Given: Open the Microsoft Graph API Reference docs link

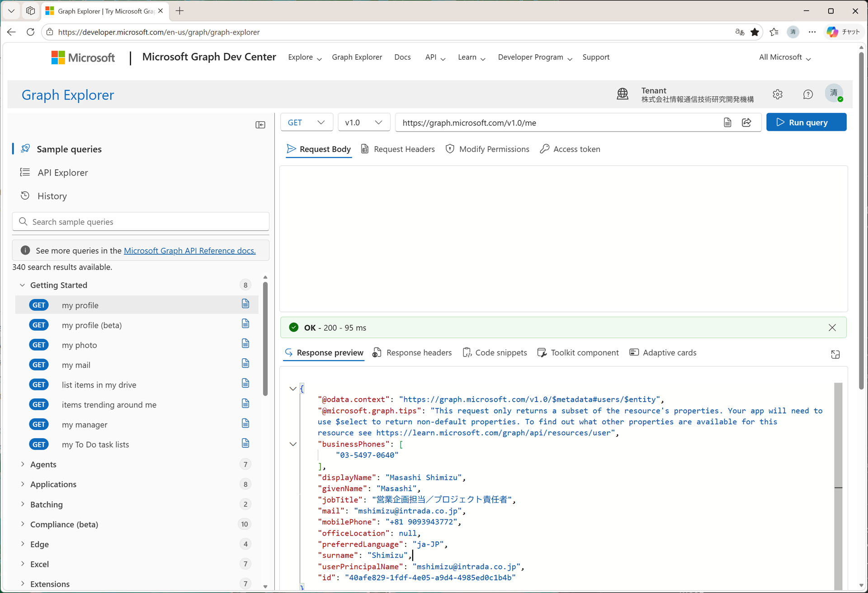Looking at the screenshot, I should pyautogui.click(x=190, y=251).
